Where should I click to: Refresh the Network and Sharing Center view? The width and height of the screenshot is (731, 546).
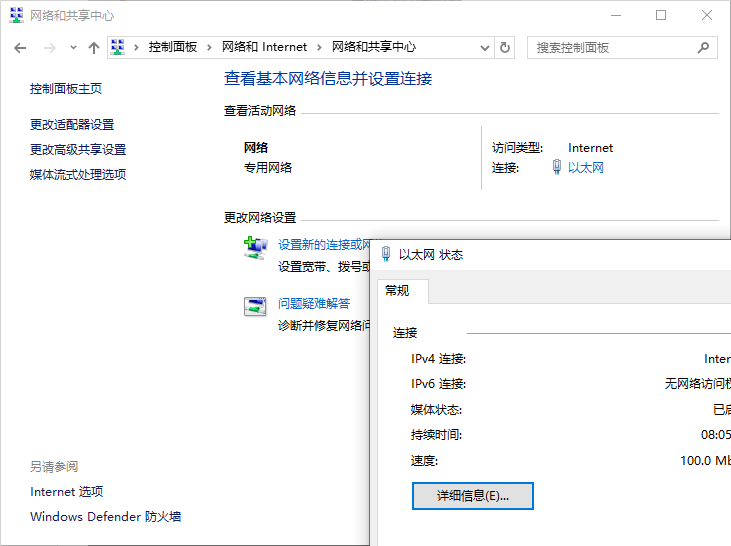(x=505, y=47)
